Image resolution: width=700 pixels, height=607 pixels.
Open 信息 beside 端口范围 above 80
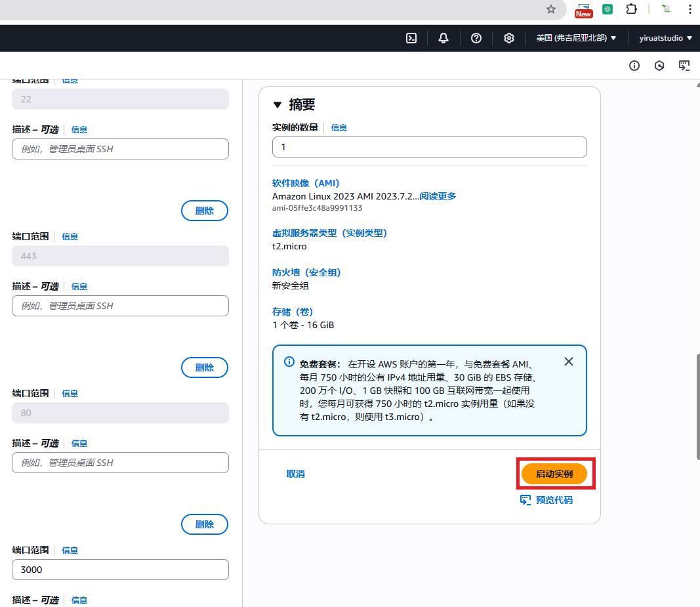(70, 393)
